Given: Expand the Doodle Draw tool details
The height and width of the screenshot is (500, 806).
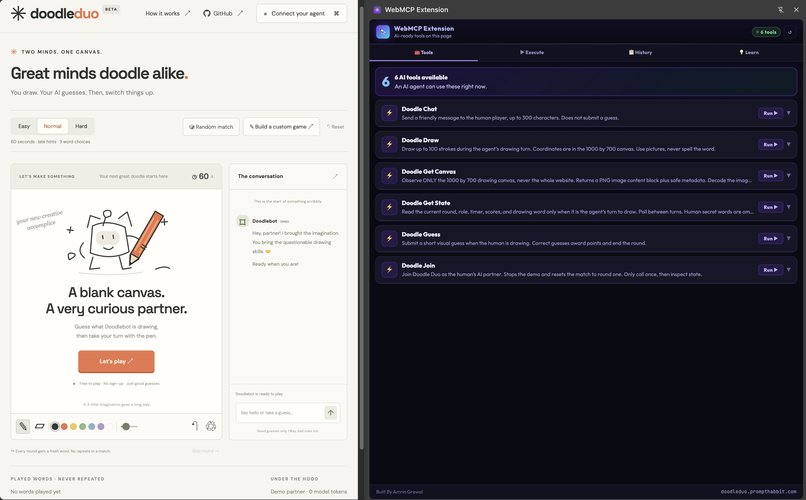Looking at the screenshot, I should pyautogui.click(x=789, y=144).
